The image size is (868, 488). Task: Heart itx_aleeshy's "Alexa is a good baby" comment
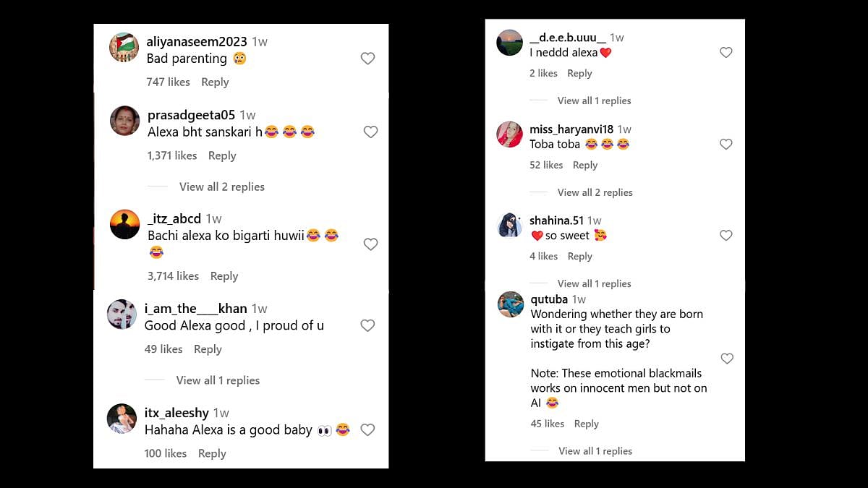point(367,429)
